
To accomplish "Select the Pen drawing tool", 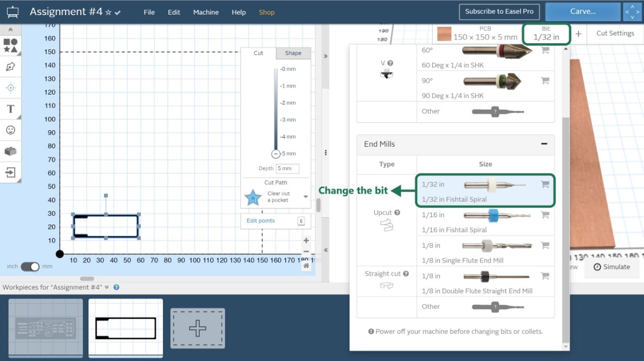I will (11, 67).
